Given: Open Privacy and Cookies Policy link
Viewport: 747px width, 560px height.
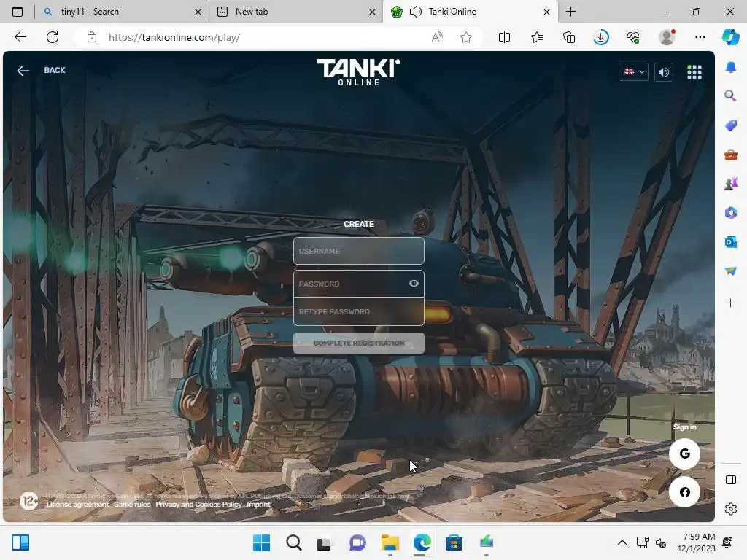Looking at the screenshot, I should [x=198, y=505].
